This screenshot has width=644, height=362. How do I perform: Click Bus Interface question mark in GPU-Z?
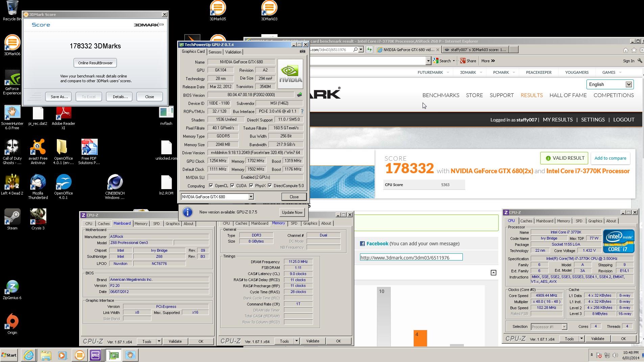coord(302,111)
